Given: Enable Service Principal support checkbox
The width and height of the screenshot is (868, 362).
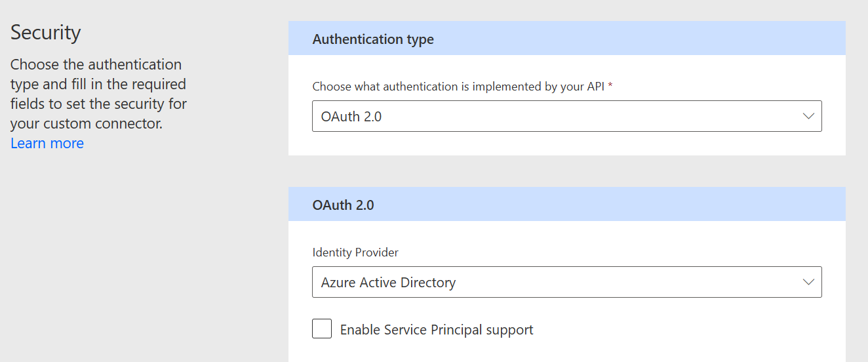Looking at the screenshot, I should pyautogui.click(x=322, y=329).
